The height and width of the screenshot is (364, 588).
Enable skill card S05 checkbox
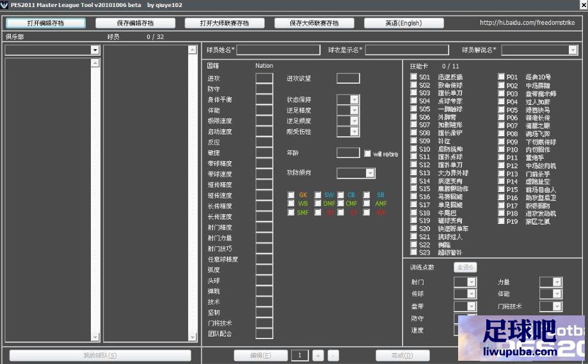coord(413,109)
